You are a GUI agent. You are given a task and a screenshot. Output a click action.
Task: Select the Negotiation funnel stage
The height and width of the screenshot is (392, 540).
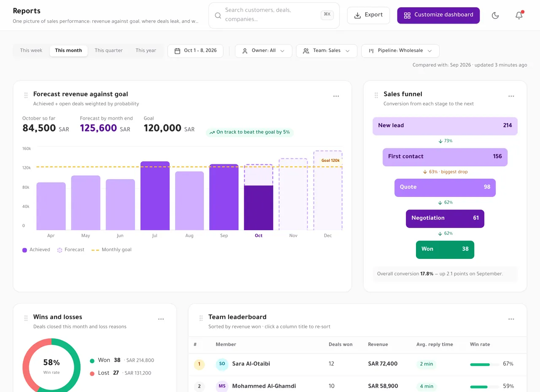pyautogui.click(x=445, y=218)
